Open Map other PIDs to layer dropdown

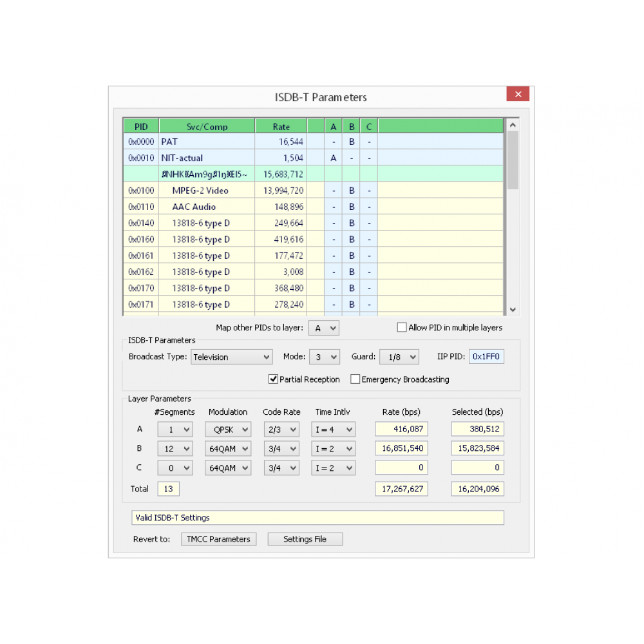[324, 328]
